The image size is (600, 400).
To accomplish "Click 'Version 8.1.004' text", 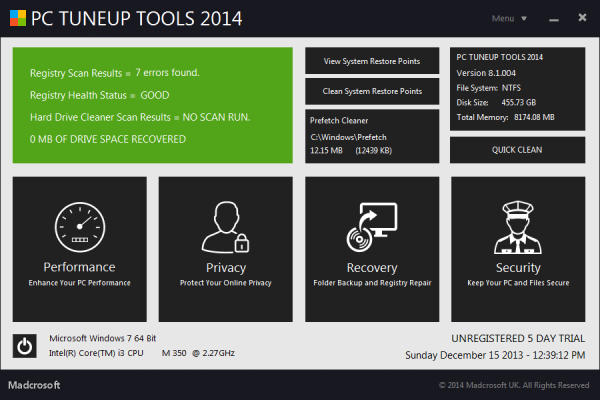I will [486, 73].
